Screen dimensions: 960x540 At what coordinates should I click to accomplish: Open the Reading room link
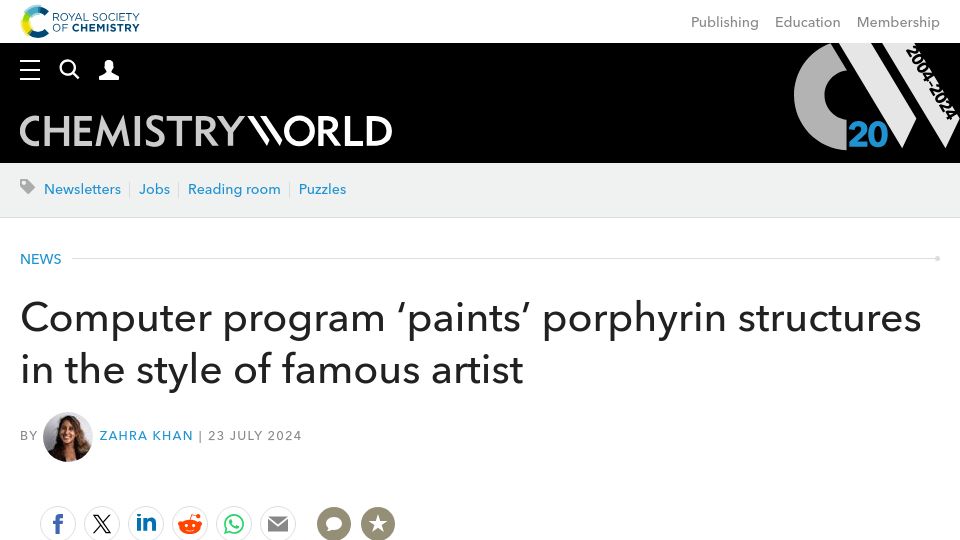234,189
